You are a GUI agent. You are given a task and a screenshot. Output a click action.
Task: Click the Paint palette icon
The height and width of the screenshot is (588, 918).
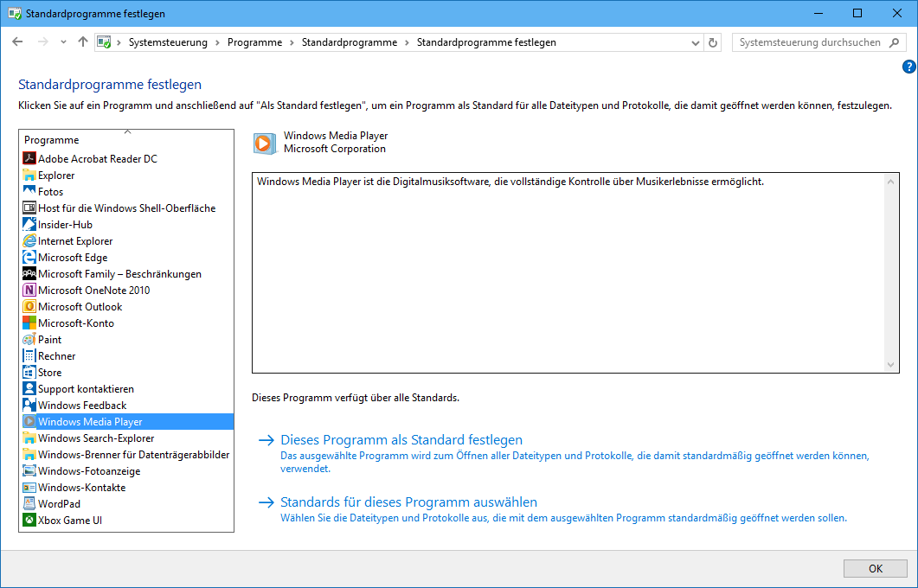29,339
